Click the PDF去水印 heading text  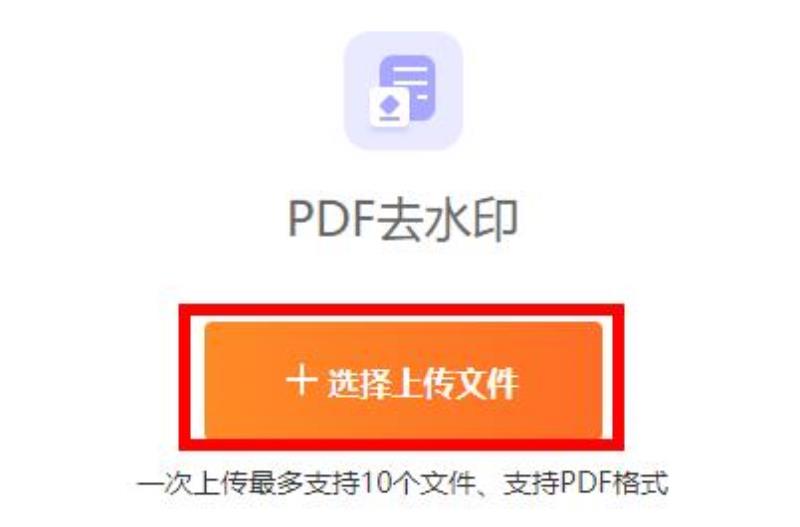pos(403,220)
